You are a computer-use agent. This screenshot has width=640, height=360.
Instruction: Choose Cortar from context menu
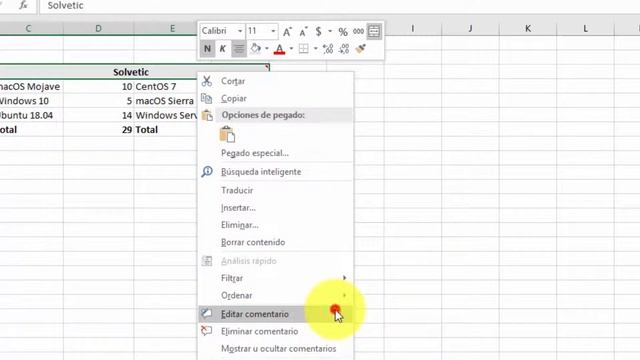(x=276, y=81)
